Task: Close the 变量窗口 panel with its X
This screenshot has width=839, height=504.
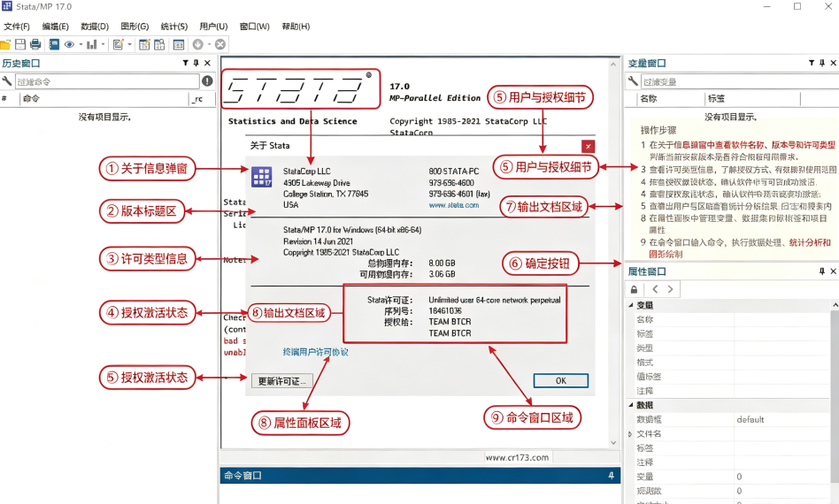Action: tap(833, 63)
